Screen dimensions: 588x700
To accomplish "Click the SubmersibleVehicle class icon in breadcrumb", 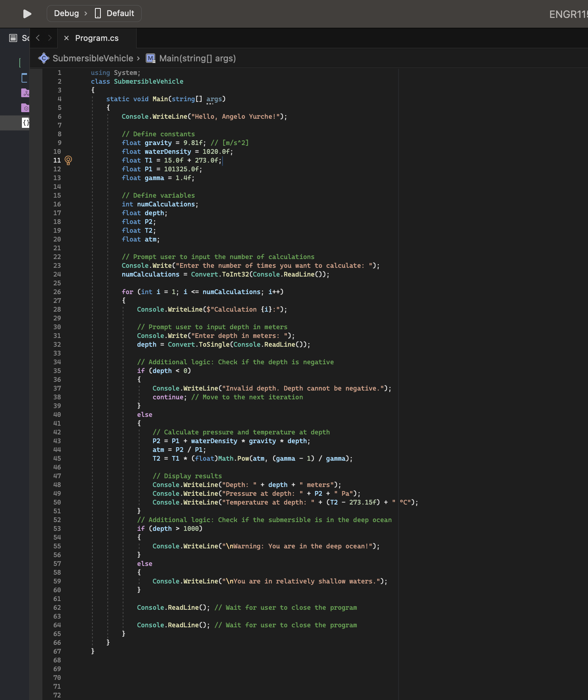I will point(44,58).
